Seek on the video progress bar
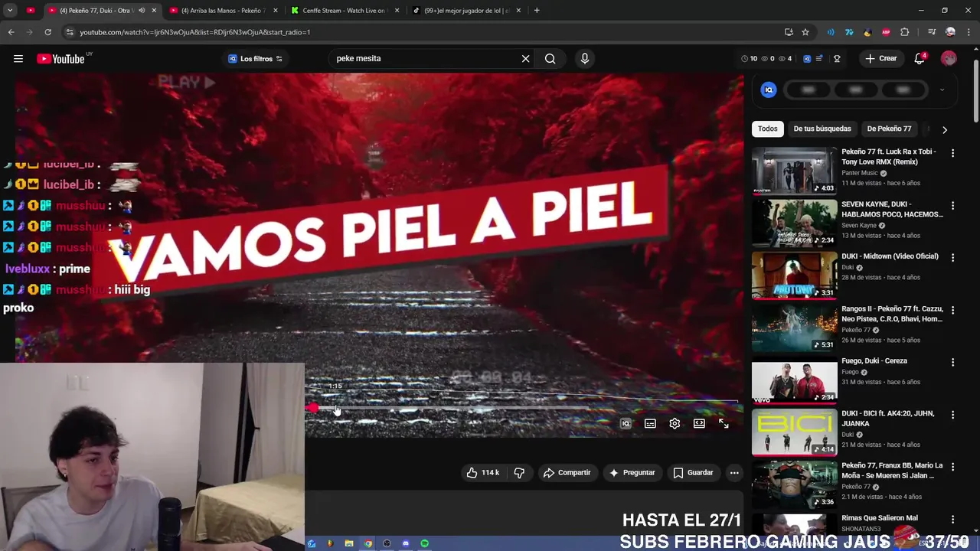The width and height of the screenshot is (980, 551). (x=524, y=408)
